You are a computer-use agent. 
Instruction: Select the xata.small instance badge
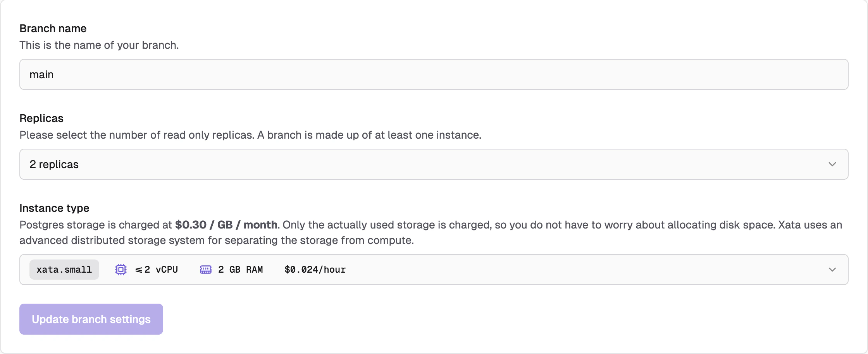click(x=64, y=270)
